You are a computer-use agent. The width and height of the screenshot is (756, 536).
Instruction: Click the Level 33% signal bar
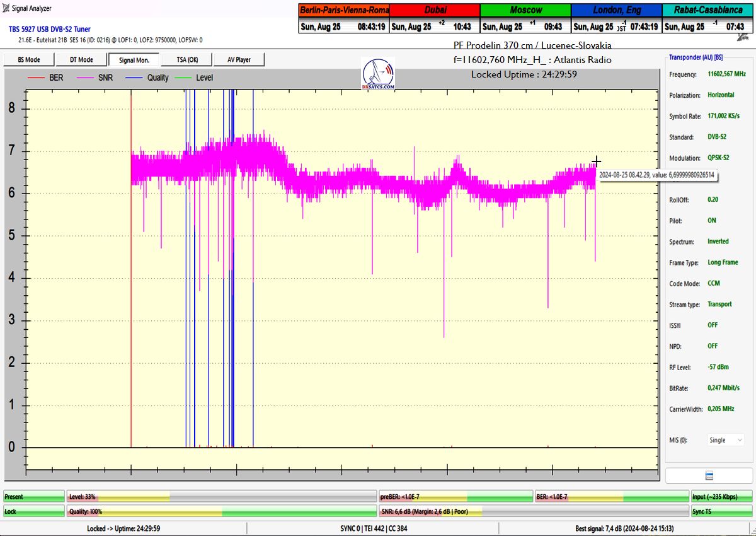[222, 497]
